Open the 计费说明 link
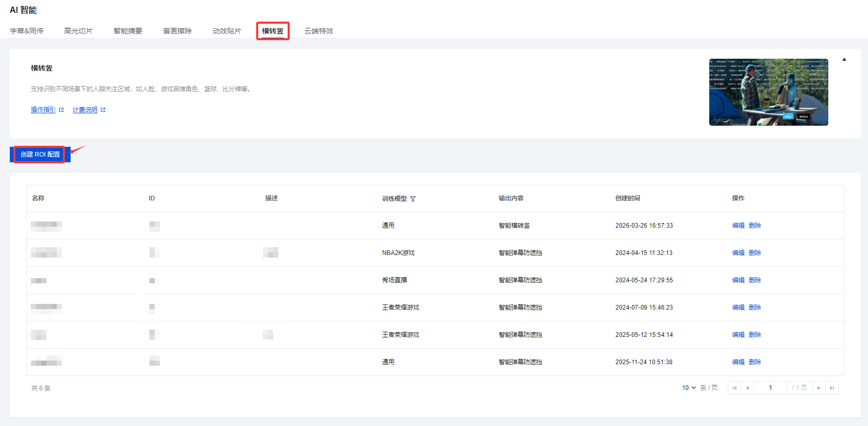Viewport: 868px width, 426px height. point(85,110)
